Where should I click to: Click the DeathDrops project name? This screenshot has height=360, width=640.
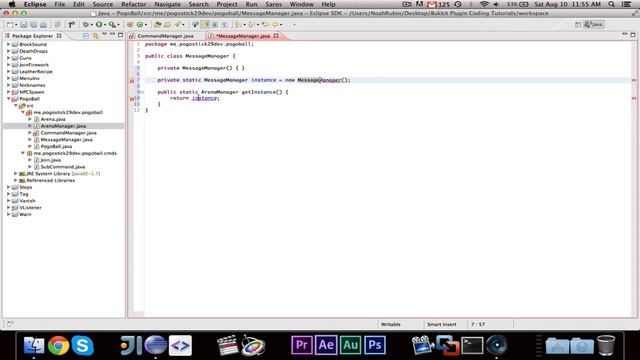tap(33, 51)
